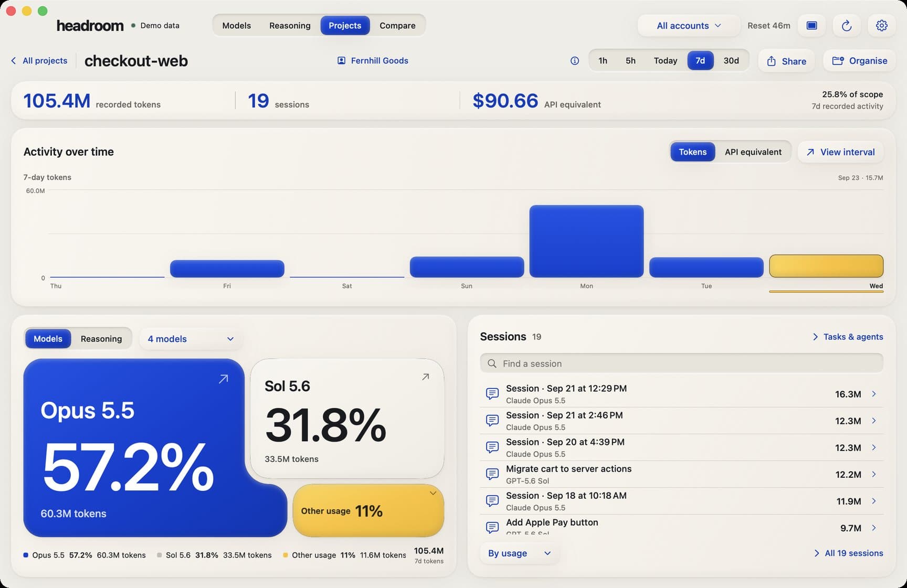This screenshot has height=588, width=907.
Task: Go to the Models tab in top navigation
Action: [236, 26]
